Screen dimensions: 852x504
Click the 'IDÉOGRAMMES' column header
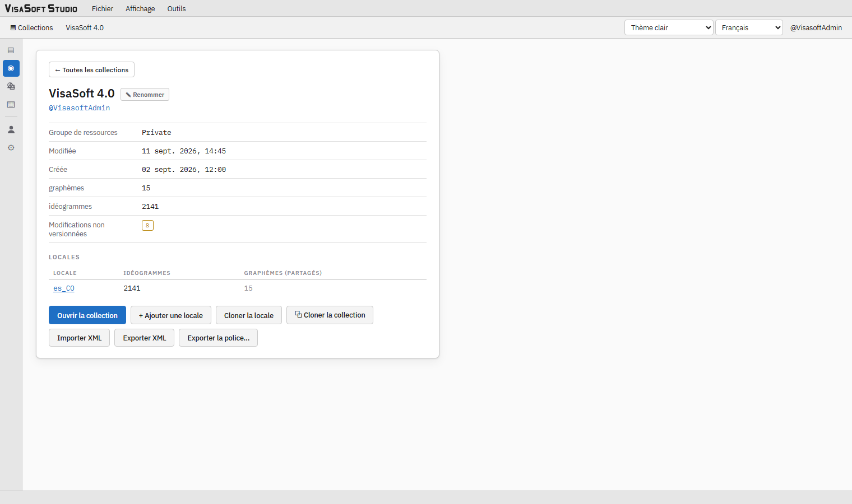pyautogui.click(x=147, y=273)
